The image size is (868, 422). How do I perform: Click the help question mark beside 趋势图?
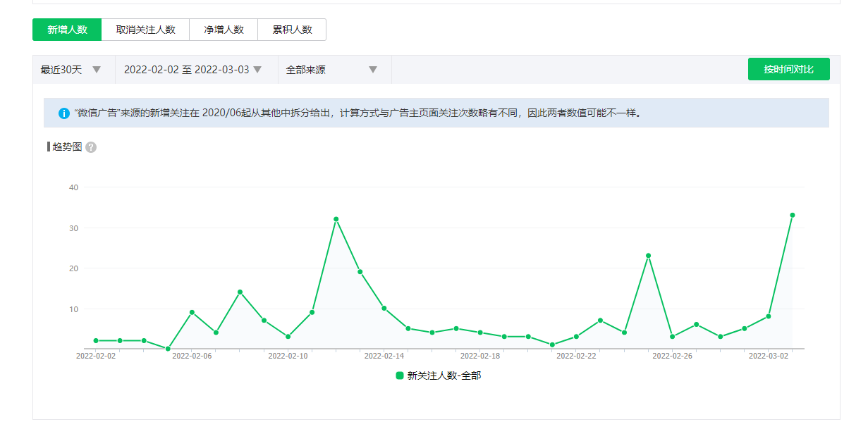pos(91,147)
